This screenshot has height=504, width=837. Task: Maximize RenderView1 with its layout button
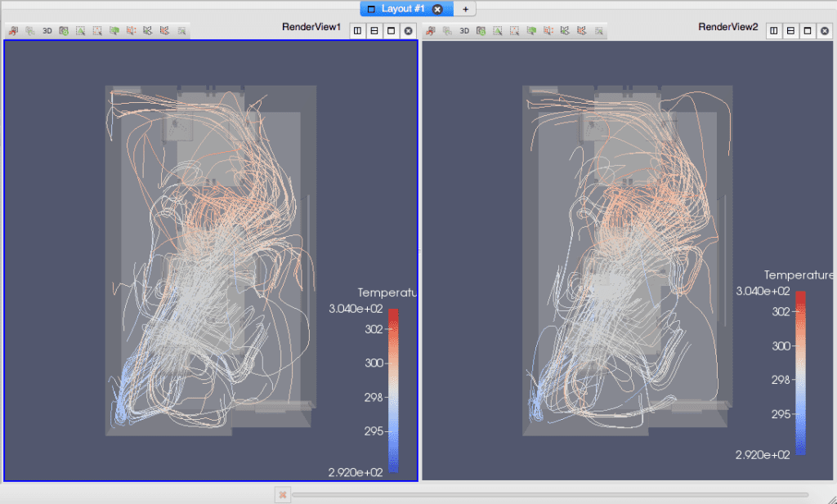pyautogui.click(x=392, y=30)
